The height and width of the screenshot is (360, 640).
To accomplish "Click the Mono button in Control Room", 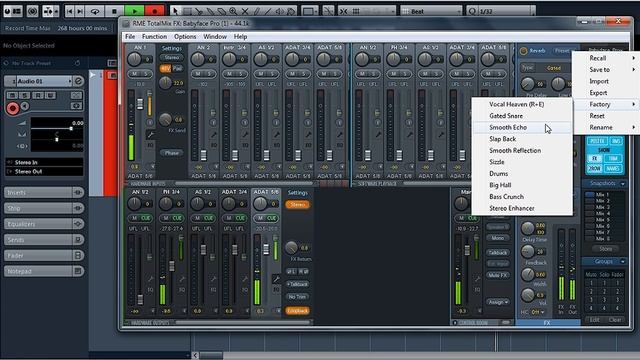I will (498, 238).
